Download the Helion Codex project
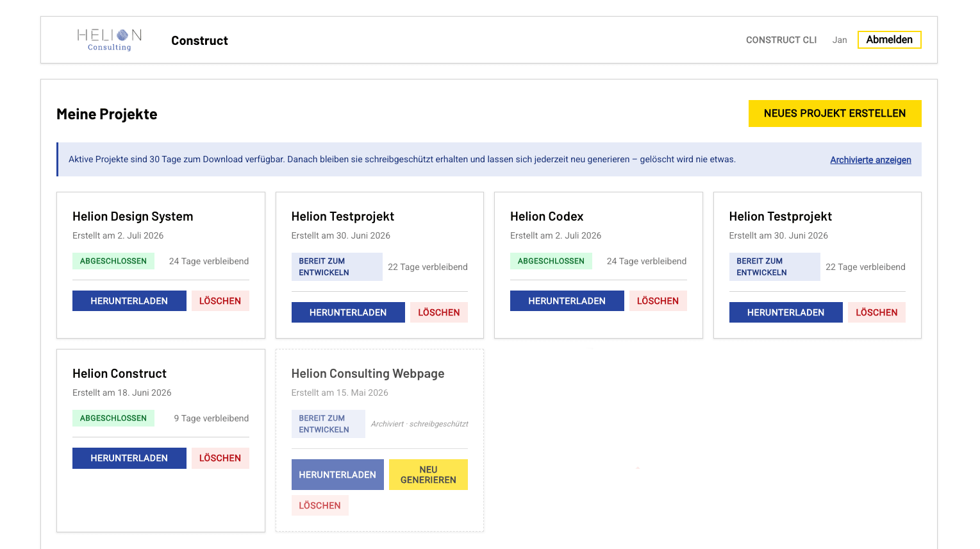Viewport: 980px width, 549px height. coord(567,301)
